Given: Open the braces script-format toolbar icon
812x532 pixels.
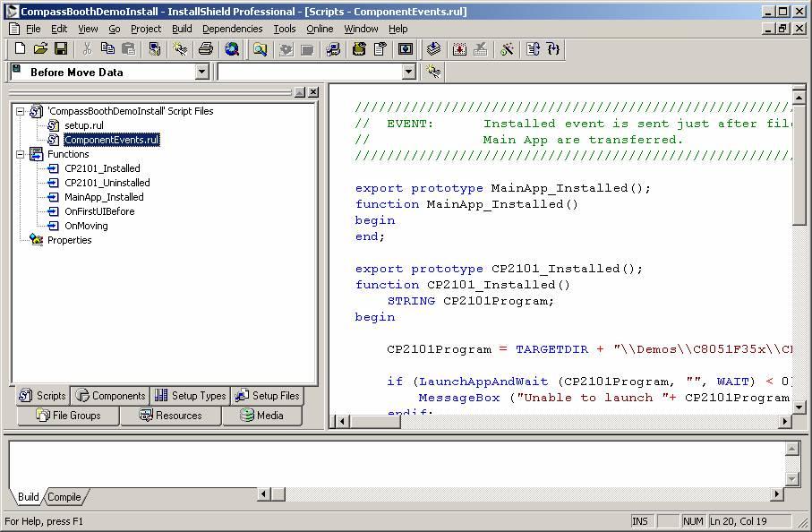Looking at the screenshot, I should pyautogui.click(x=553, y=49).
